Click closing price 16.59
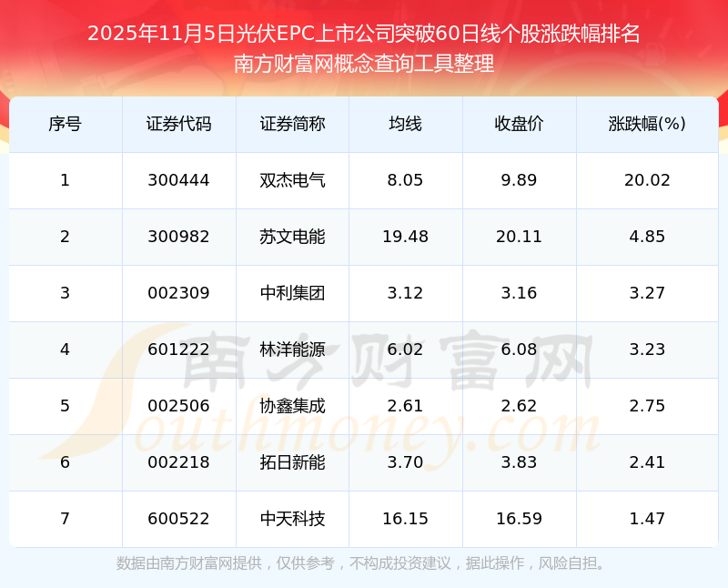This screenshot has height=588, width=728. pos(519,519)
